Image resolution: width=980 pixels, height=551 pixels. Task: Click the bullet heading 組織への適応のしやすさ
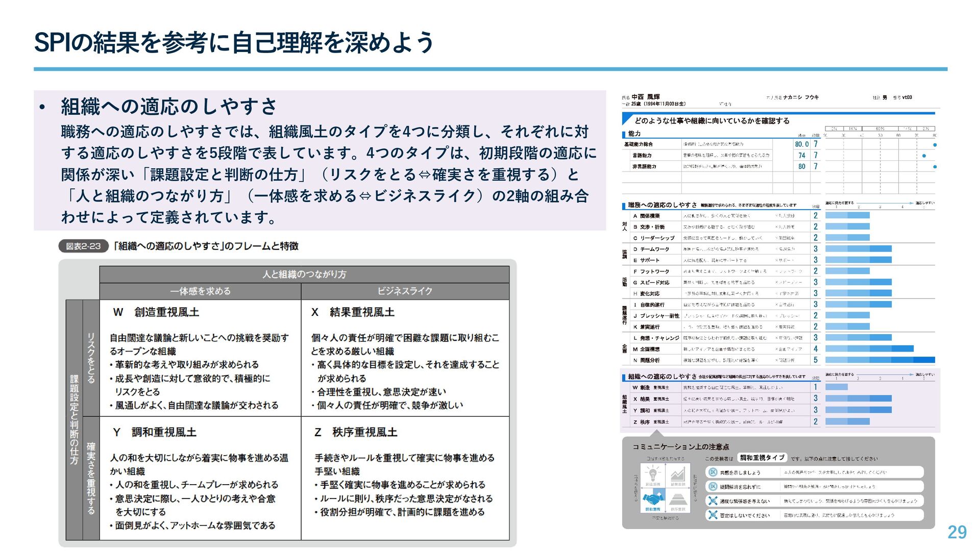click(169, 107)
